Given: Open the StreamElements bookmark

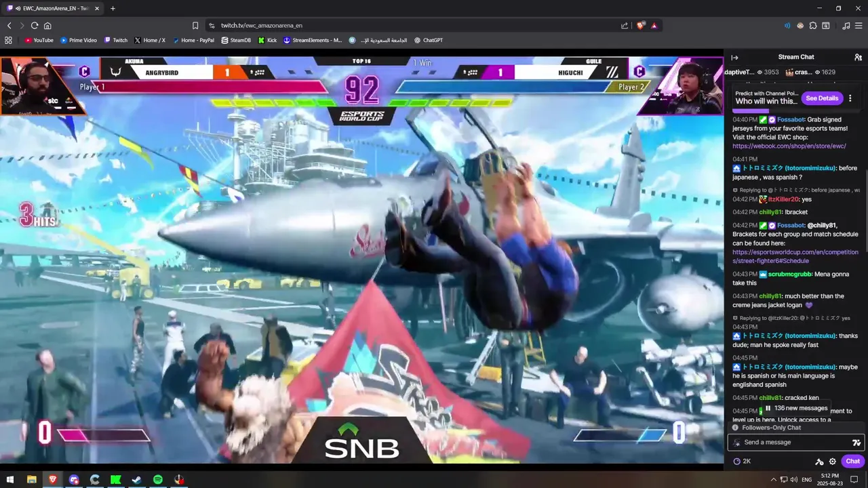Looking at the screenshot, I should (313, 41).
